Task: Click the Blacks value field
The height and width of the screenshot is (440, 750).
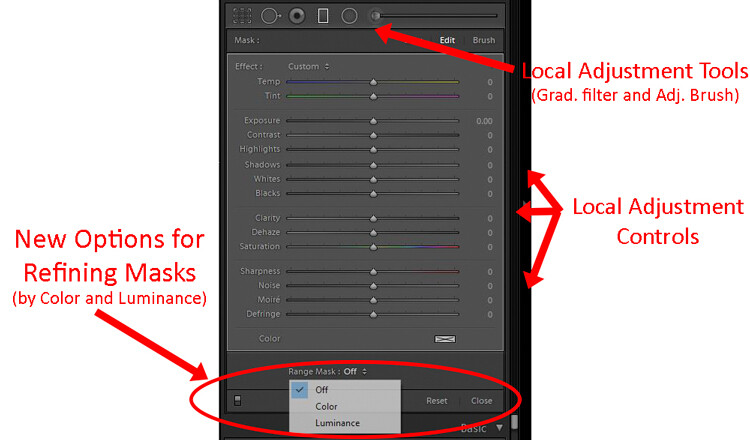Action: pos(490,194)
